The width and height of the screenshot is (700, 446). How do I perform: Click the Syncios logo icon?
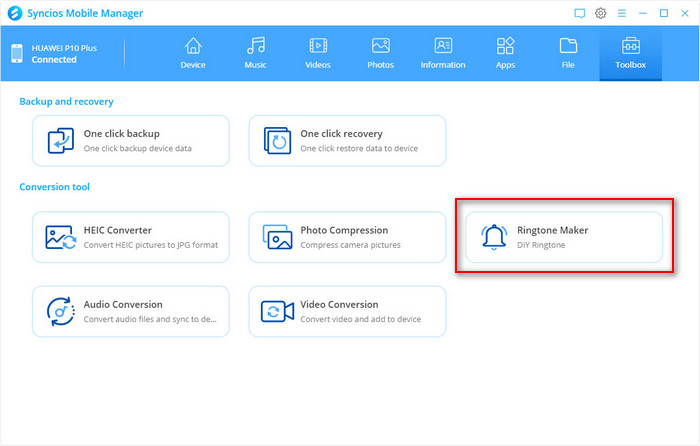[15, 13]
